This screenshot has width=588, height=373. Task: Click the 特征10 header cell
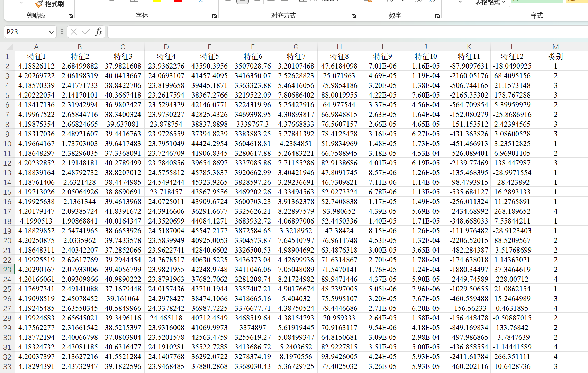[x=426, y=56]
